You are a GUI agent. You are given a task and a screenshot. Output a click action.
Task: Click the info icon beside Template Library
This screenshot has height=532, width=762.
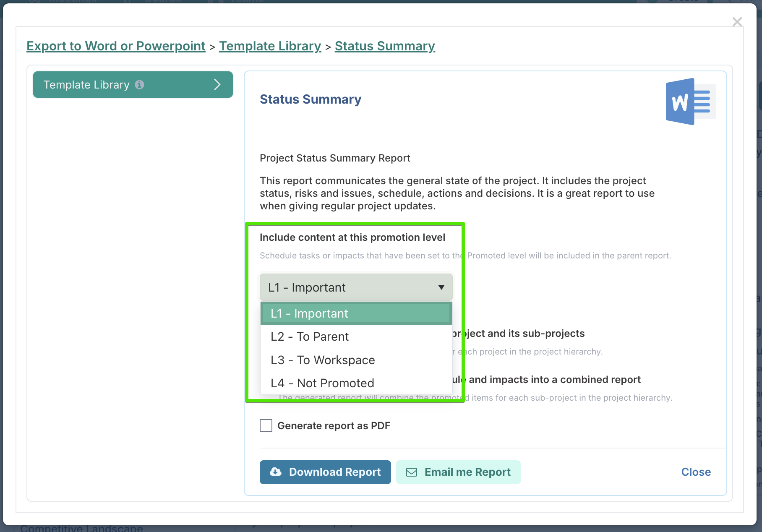coord(140,85)
